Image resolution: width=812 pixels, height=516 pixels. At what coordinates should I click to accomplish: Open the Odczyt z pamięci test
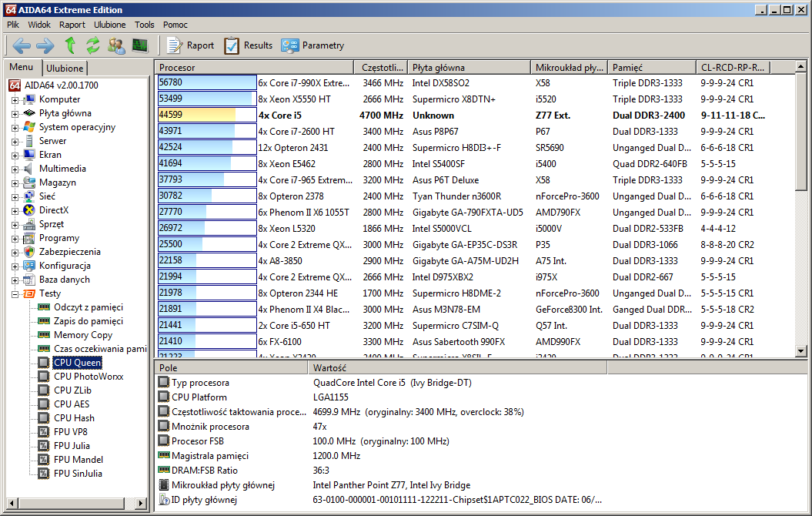pos(88,307)
